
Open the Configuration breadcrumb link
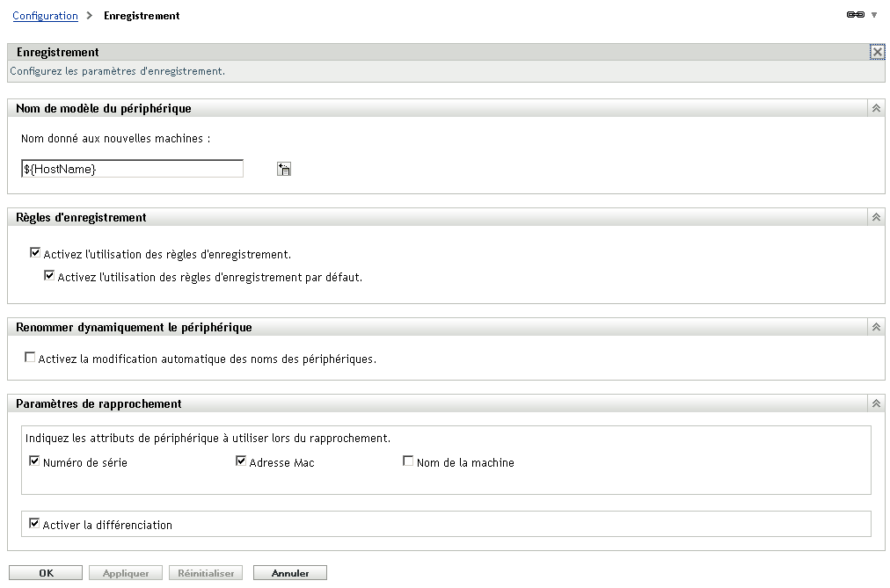[45, 15]
